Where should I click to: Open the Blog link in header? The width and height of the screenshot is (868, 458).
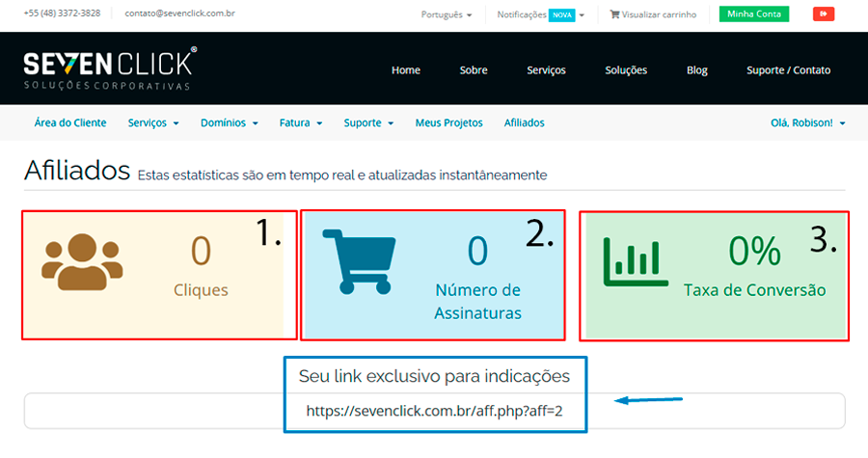[696, 70]
